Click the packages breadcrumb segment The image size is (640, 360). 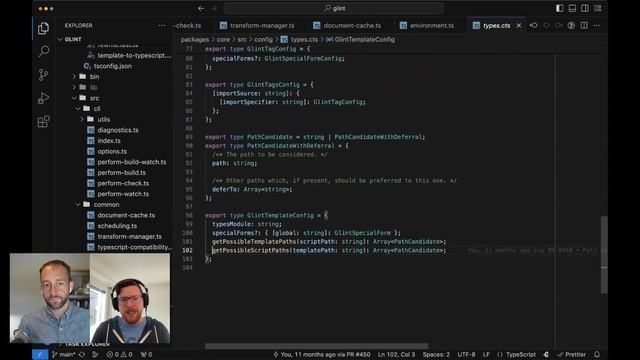tap(195, 40)
